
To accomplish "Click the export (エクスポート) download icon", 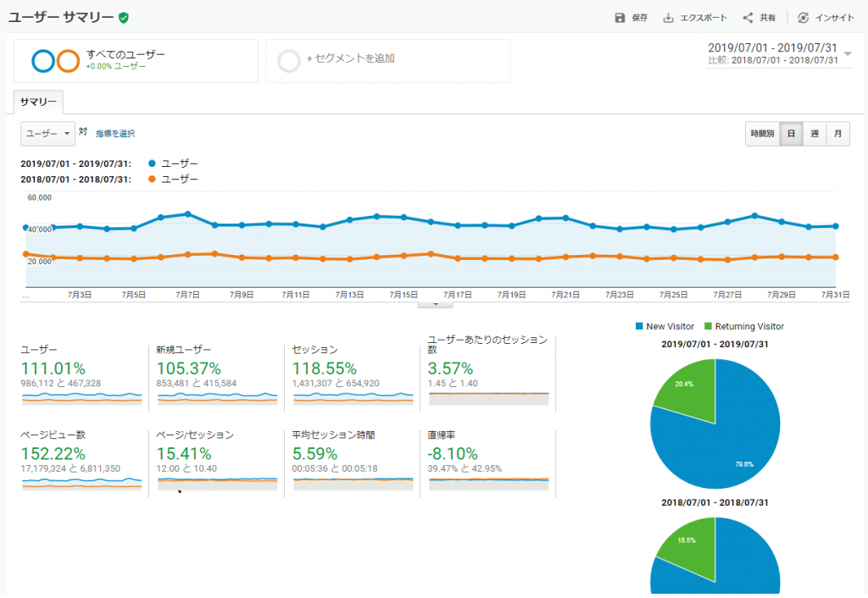I will point(668,19).
